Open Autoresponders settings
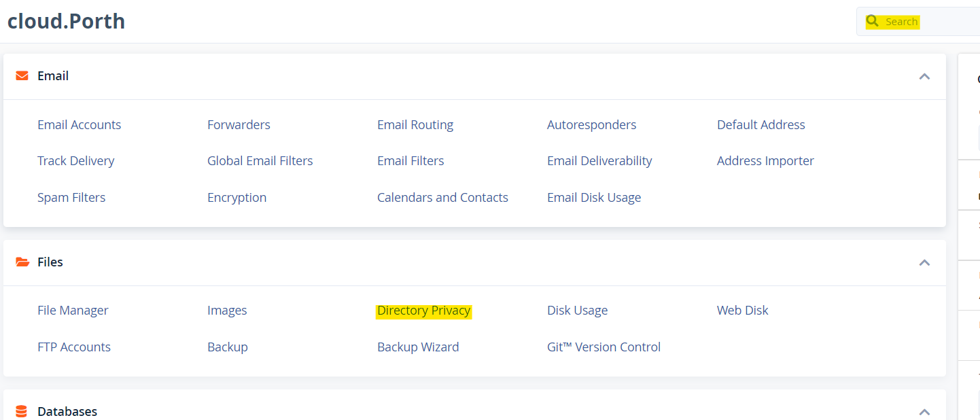This screenshot has height=420, width=980. pos(591,125)
